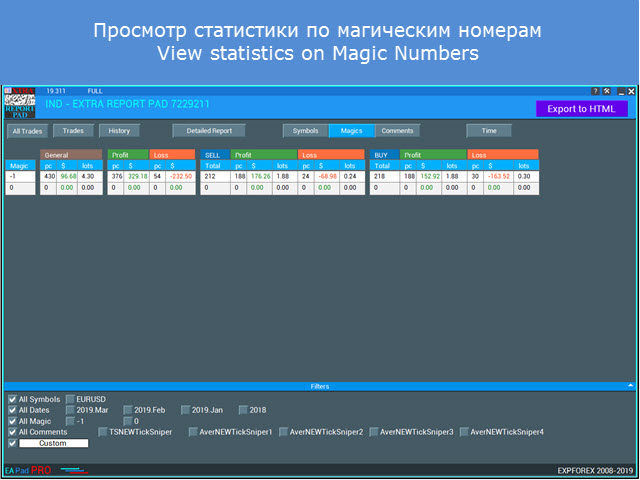
Task: Uncheck the All Symbols checkbox
Action: 12,399
